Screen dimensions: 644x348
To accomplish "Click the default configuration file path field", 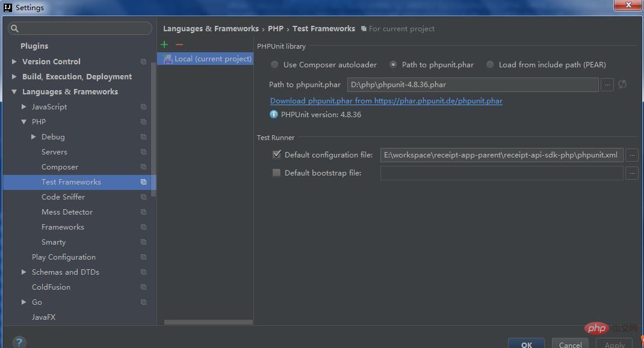I will [x=501, y=155].
